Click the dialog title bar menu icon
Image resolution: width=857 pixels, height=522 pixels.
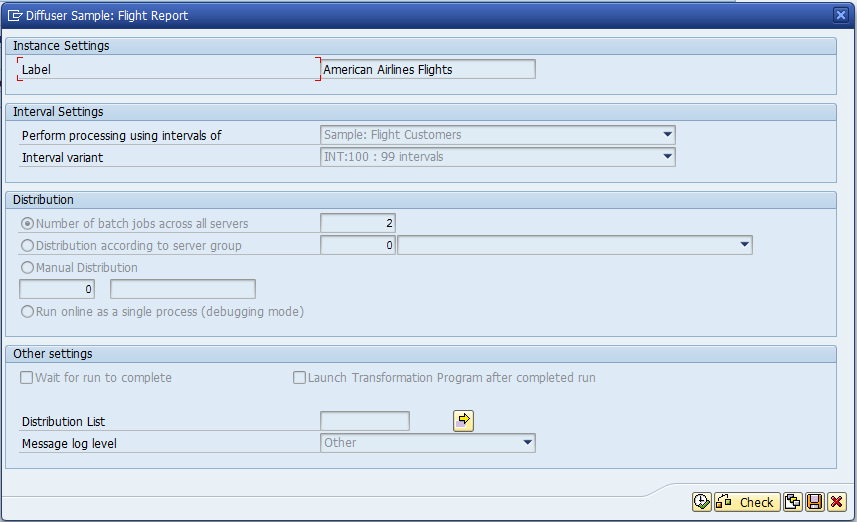pyautogui.click(x=16, y=15)
